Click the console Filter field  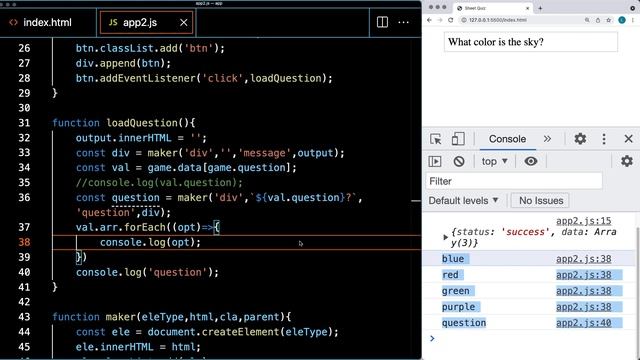point(514,181)
